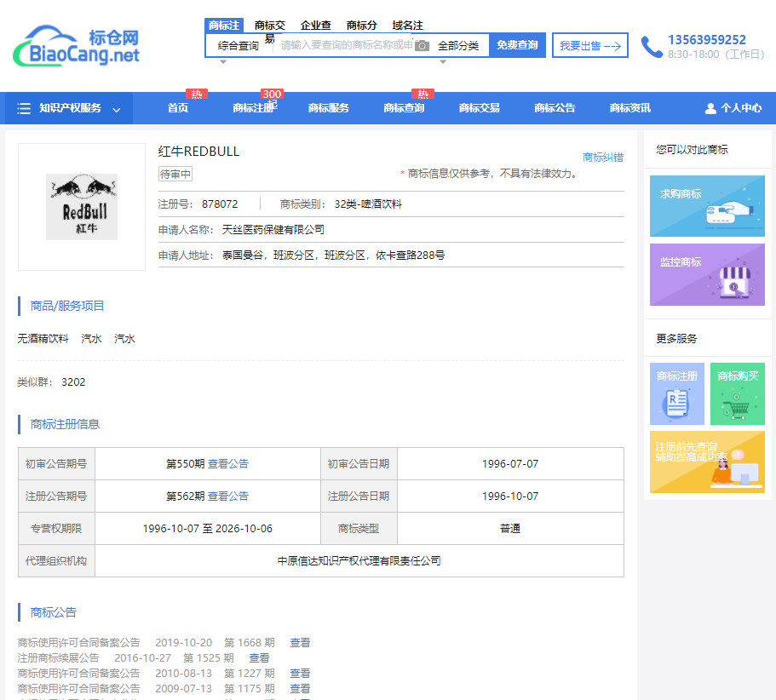Expand the 综合查询 search type dropdown
Image resolution: width=776 pixels, height=700 pixels.
238,46
